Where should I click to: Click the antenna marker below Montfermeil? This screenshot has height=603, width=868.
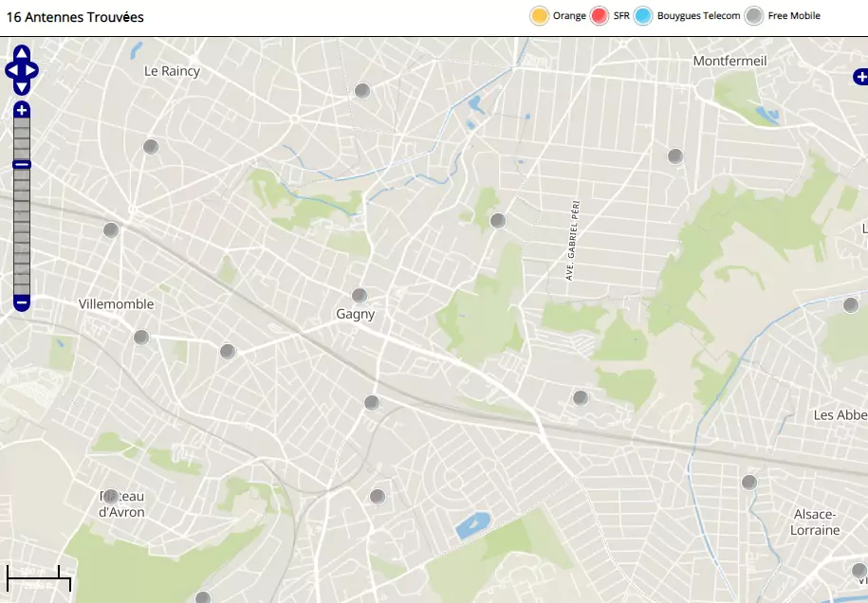(x=675, y=156)
